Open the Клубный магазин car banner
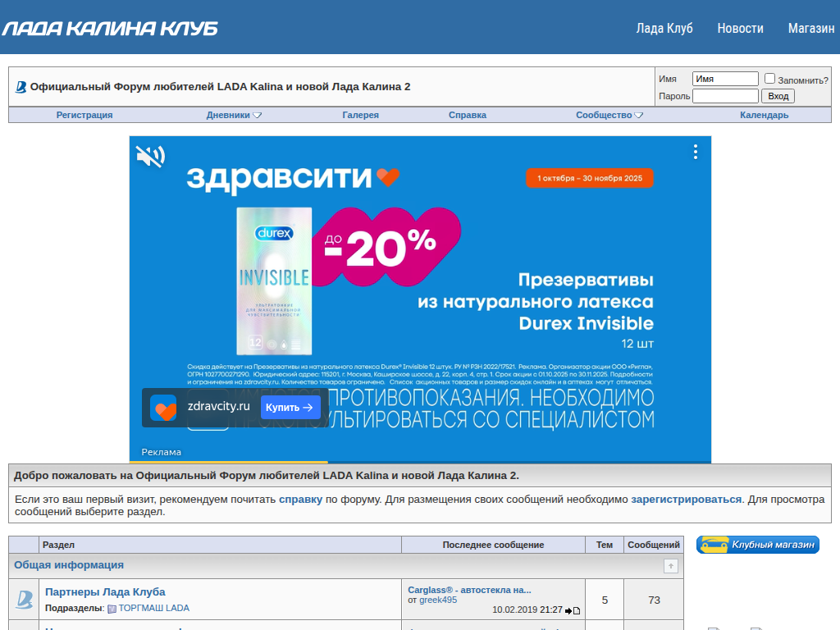 pos(757,545)
